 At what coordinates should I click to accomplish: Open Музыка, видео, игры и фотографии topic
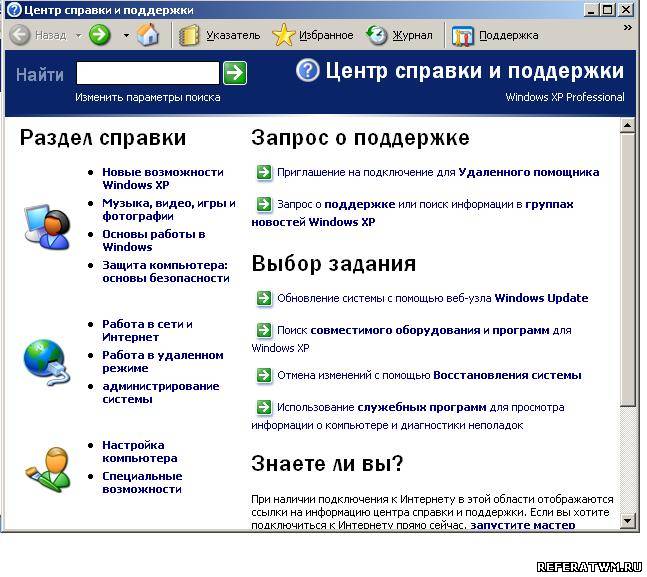click(x=169, y=210)
